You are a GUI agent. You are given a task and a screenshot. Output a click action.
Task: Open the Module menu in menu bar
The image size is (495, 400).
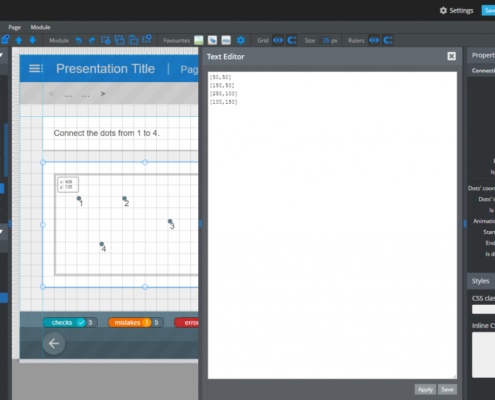click(40, 27)
